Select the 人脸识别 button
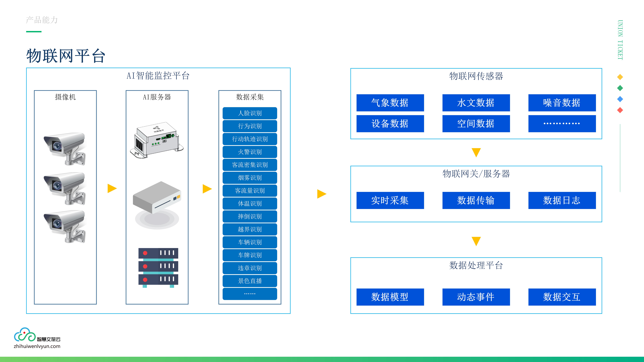This screenshot has height=362, width=644. 250,113
